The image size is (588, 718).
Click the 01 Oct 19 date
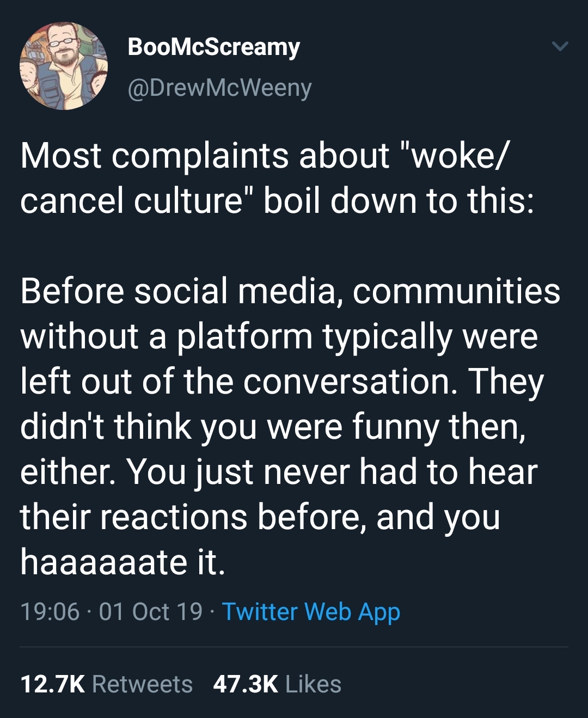(151, 612)
